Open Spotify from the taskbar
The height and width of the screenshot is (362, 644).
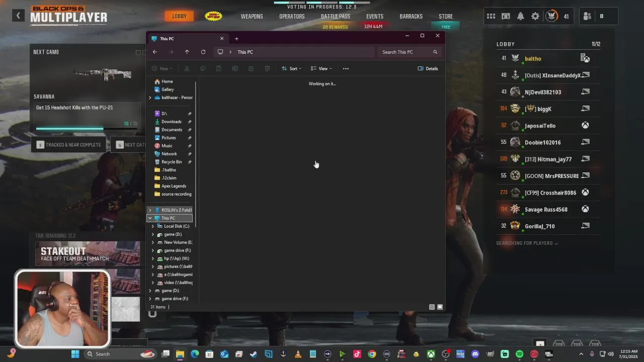click(x=520, y=354)
